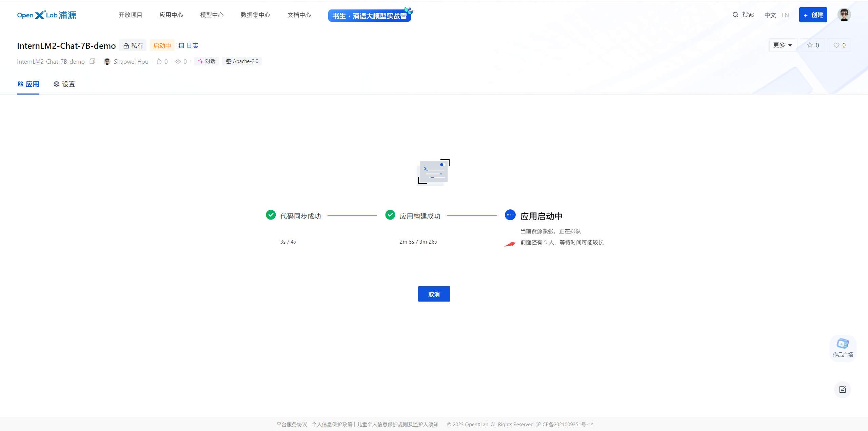The image size is (868, 431).
Task: Open the 日志 log viewer
Action: 189,45
